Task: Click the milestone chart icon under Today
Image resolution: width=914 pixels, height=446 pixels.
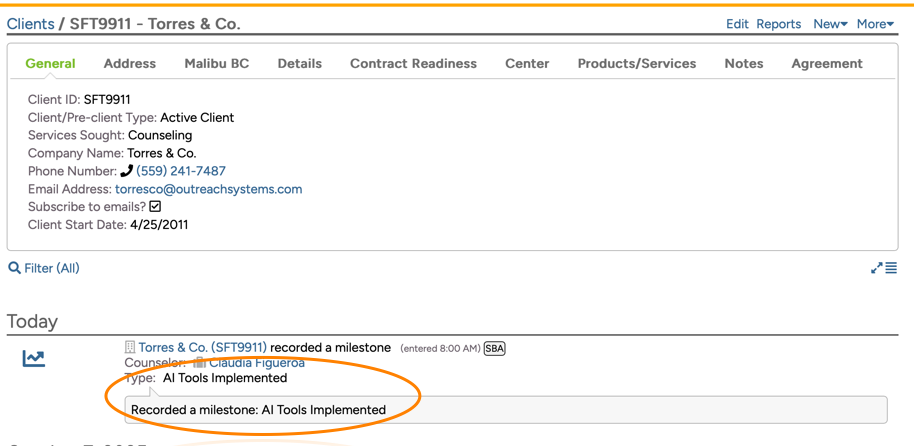Action: pyautogui.click(x=34, y=358)
